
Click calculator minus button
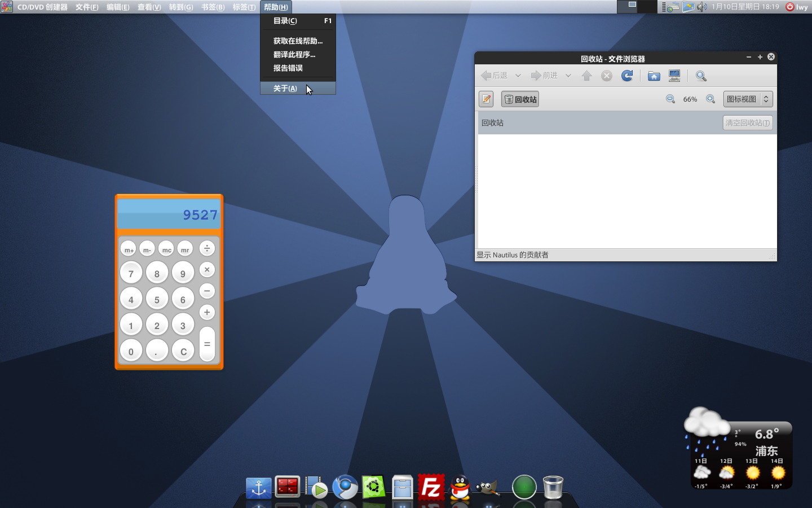[207, 291]
